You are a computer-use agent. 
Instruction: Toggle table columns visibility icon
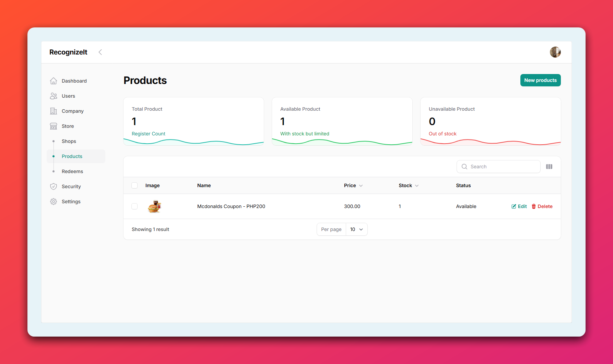tap(549, 167)
